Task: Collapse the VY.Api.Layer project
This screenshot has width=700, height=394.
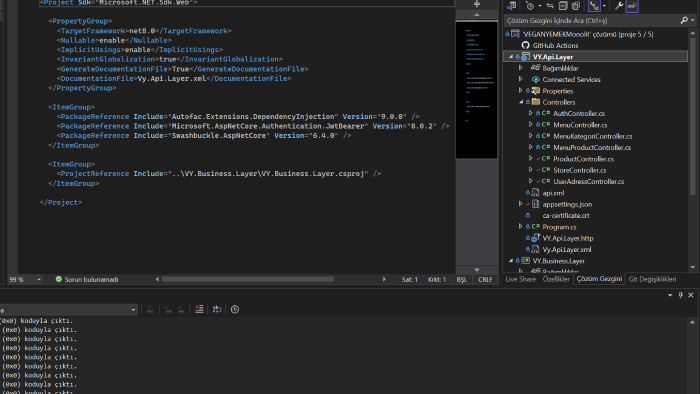Action: coord(511,57)
